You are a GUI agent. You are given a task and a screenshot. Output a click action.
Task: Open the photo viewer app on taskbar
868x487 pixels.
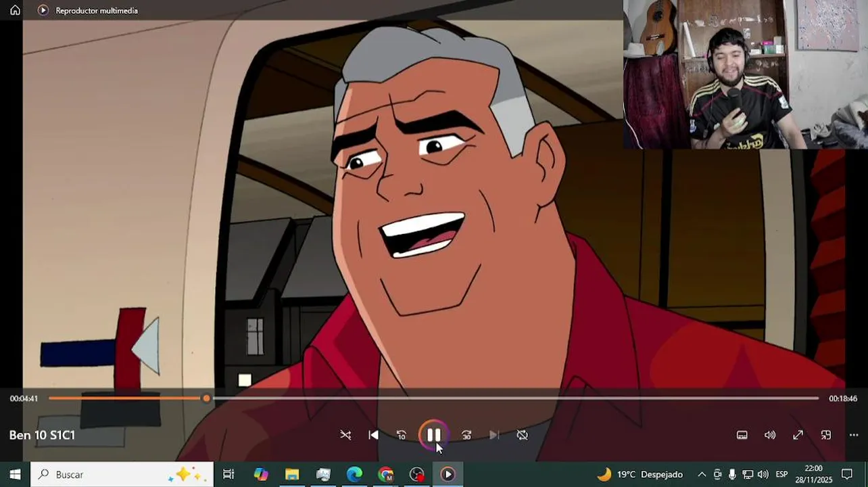323,474
